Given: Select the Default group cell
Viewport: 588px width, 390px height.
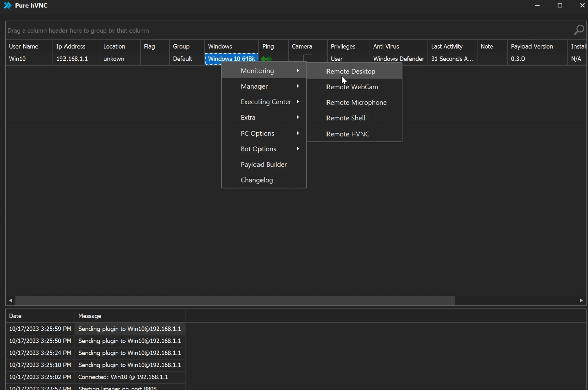Looking at the screenshot, I should tap(187, 59).
